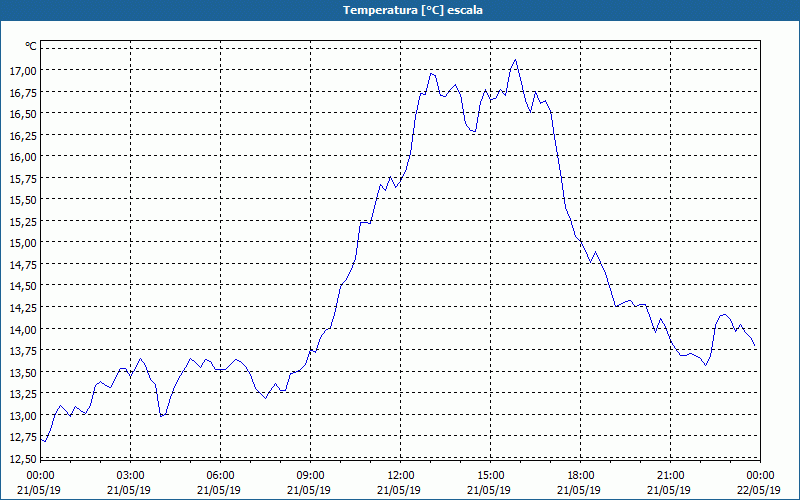The width and height of the screenshot is (800, 500).
Task: Click the 22/05/19 date label
Action: [759, 490]
